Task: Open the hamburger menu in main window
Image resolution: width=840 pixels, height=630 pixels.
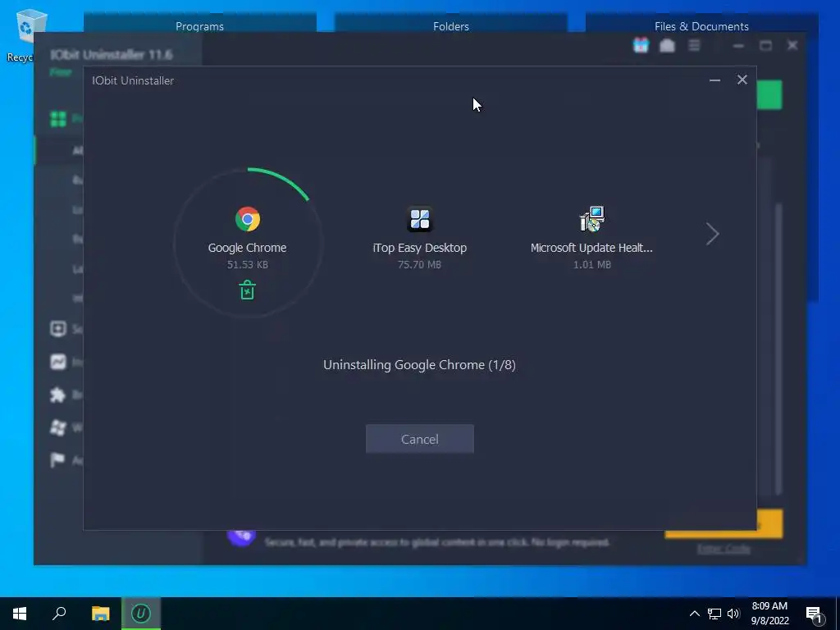Action: 694,46
